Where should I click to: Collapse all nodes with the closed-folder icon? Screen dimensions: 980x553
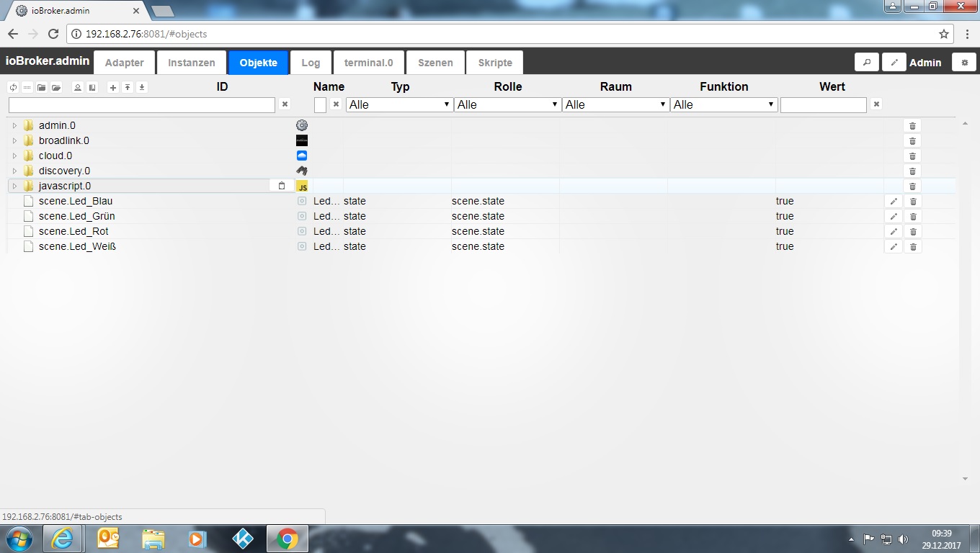pyautogui.click(x=42, y=87)
